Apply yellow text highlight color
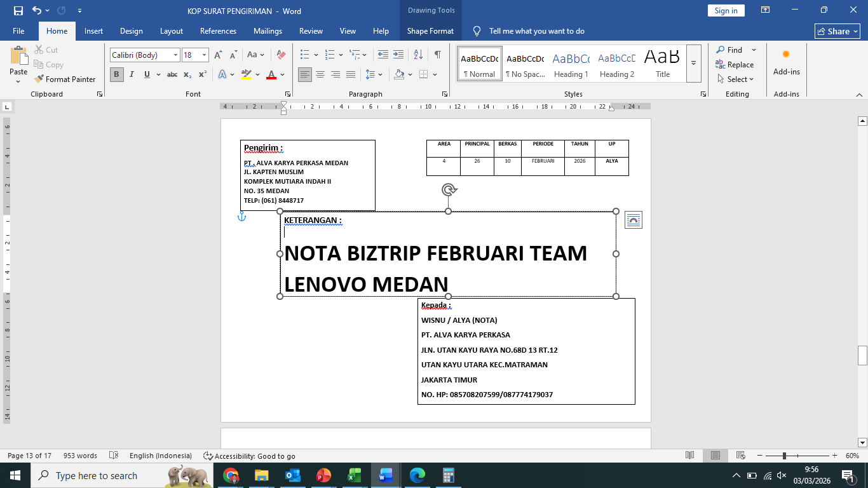868x488 pixels. click(247, 74)
